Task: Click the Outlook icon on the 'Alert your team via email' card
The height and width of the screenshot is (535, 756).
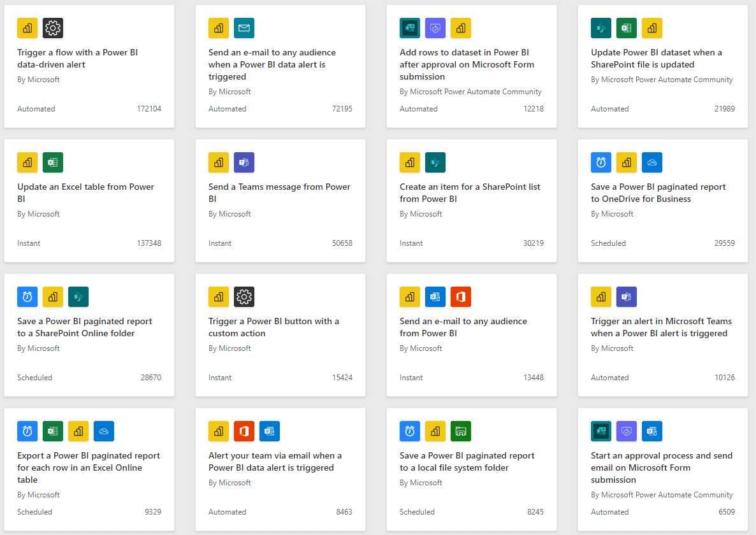Action: [270, 431]
